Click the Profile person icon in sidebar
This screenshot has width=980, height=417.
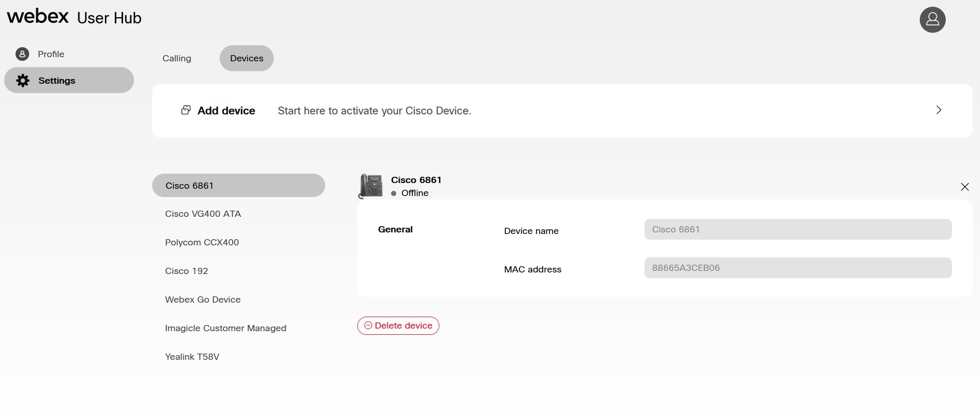(22, 54)
